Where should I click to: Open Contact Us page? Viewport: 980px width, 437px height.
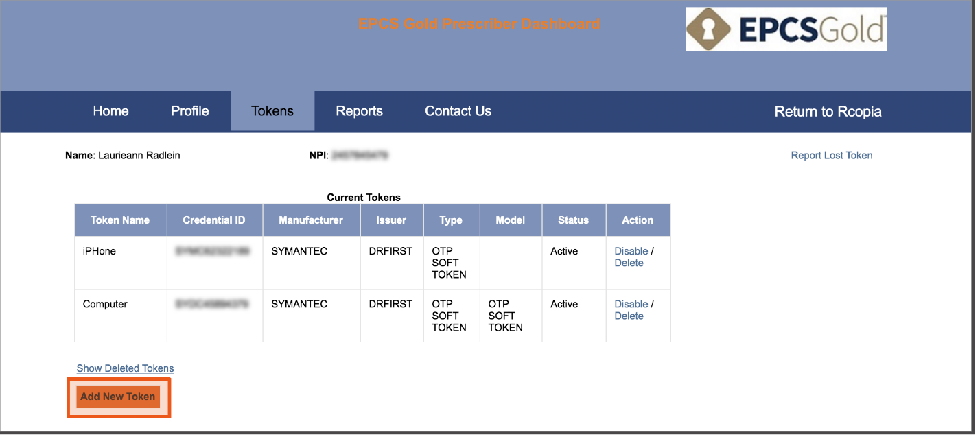point(458,111)
